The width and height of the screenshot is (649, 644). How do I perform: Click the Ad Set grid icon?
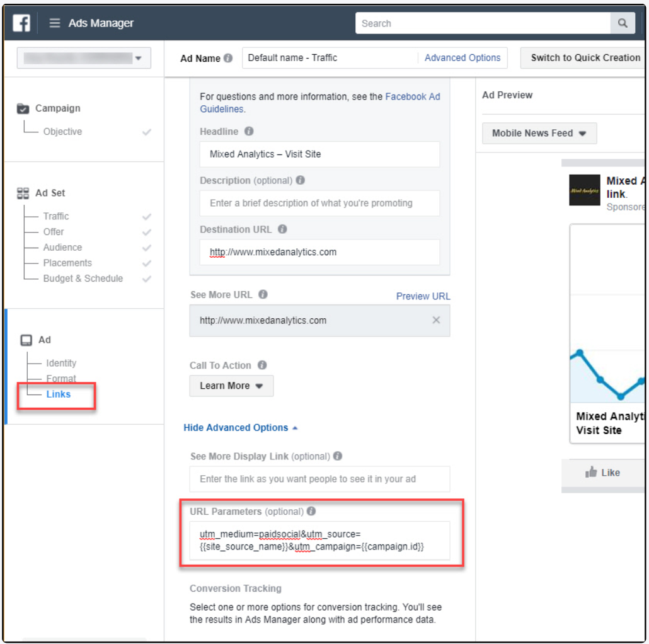pyautogui.click(x=23, y=193)
